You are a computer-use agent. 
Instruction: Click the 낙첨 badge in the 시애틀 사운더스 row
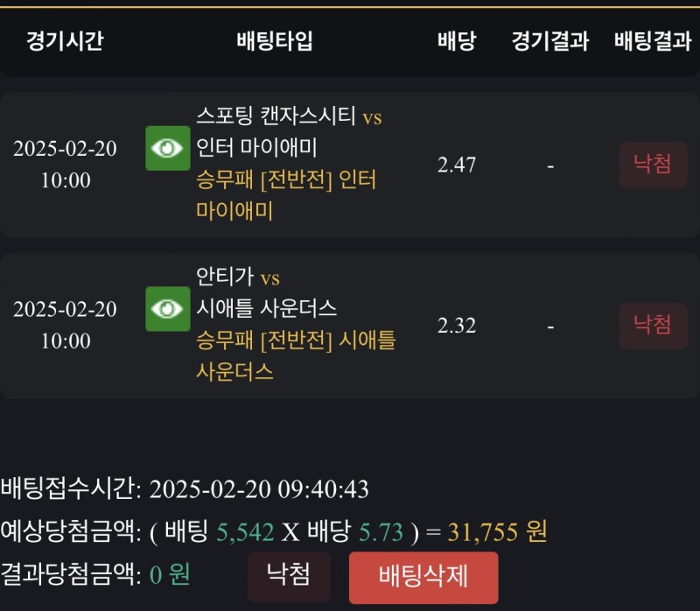point(652,326)
